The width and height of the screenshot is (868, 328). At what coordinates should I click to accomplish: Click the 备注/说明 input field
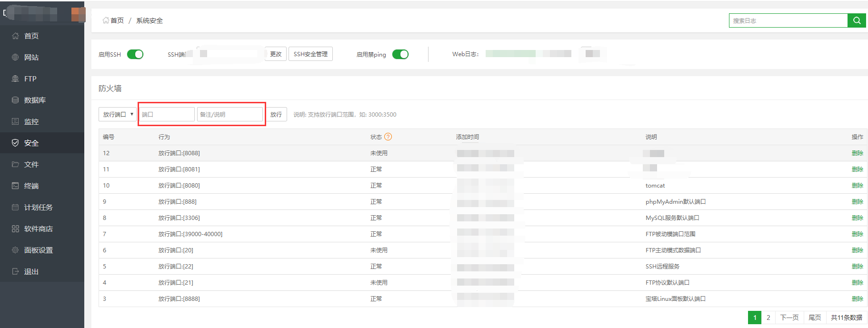(x=230, y=114)
